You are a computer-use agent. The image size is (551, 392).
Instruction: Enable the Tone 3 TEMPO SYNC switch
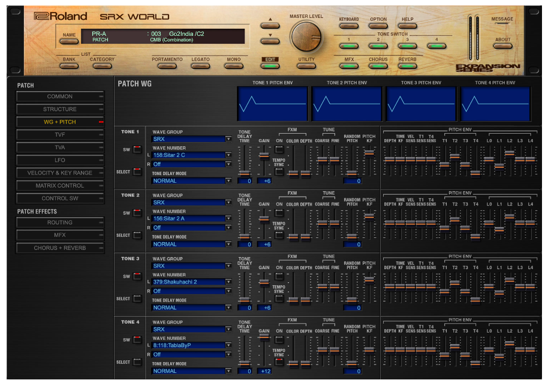(279, 299)
